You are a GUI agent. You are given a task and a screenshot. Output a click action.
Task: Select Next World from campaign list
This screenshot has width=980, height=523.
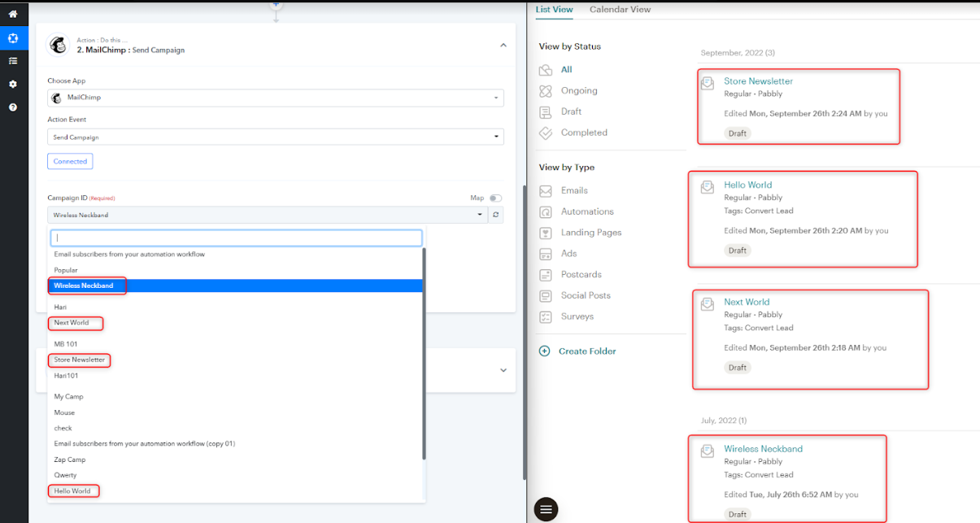tap(72, 323)
